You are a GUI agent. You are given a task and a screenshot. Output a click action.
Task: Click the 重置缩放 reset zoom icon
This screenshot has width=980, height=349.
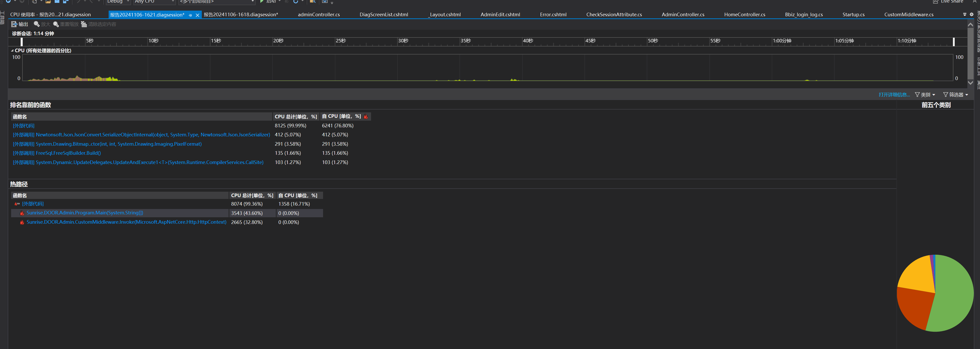pyautogui.click(x=56, y=24)
